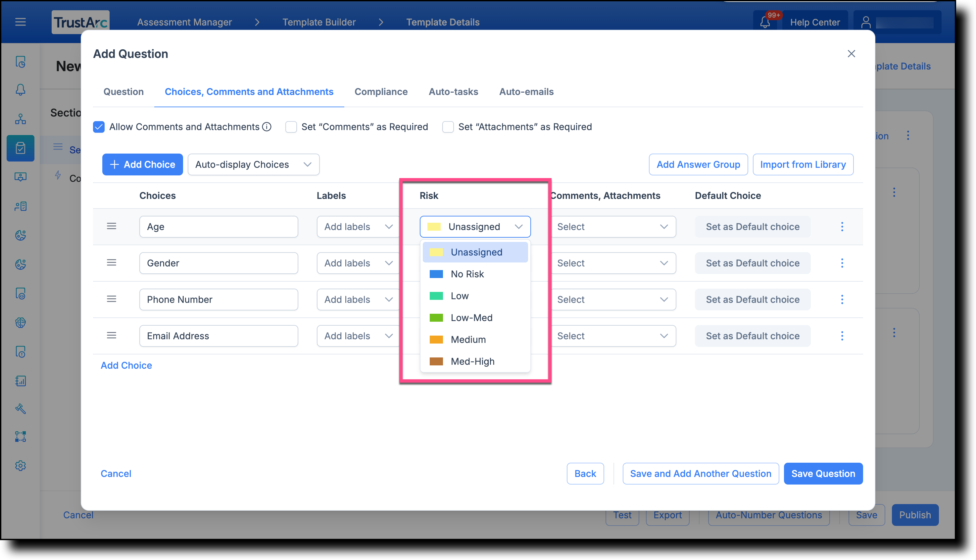Switch to the Auto-tasks tab
976x560 pixels.
pyautogui.click(x=453, y=92)
